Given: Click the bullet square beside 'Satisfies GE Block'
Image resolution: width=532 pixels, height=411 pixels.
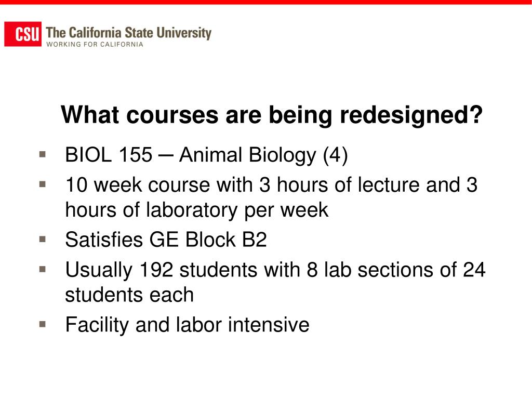Looking at the screenshot, I should pos(43,239).
